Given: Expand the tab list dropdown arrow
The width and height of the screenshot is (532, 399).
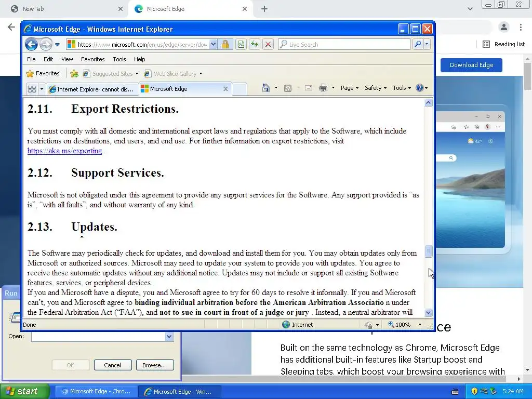Looking at the screenshot, I should 42,89.
